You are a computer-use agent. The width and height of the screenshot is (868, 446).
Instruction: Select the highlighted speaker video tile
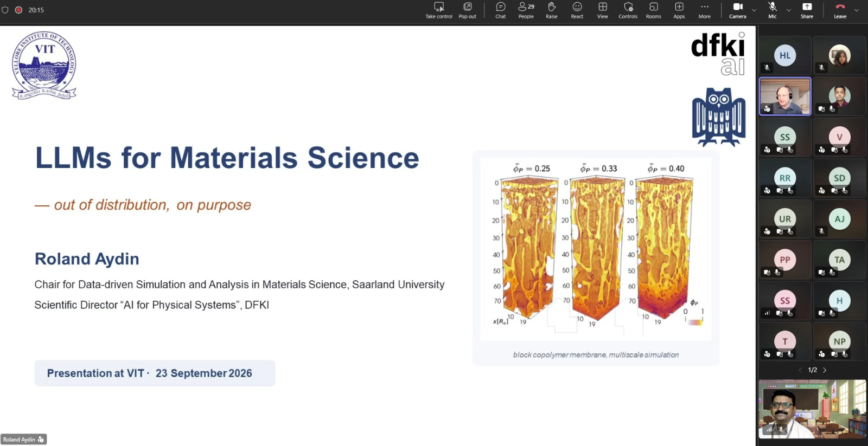pos(785,96)
